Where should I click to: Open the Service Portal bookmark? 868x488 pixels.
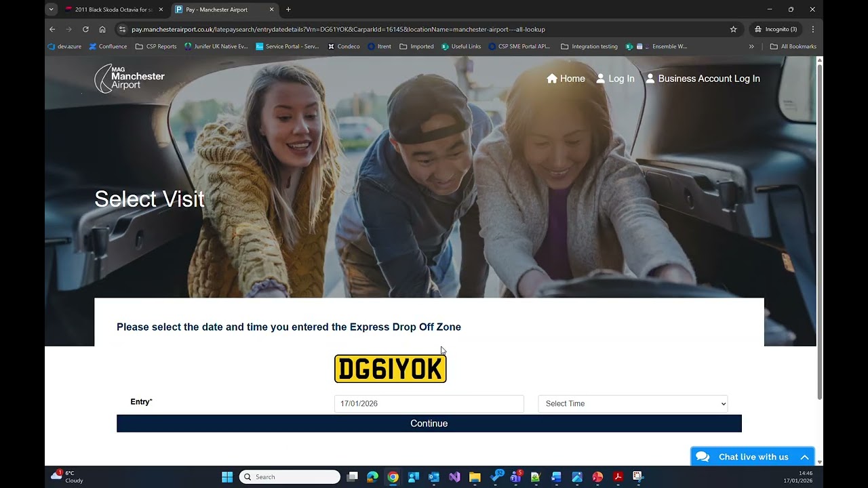click(x=288, y=47)
